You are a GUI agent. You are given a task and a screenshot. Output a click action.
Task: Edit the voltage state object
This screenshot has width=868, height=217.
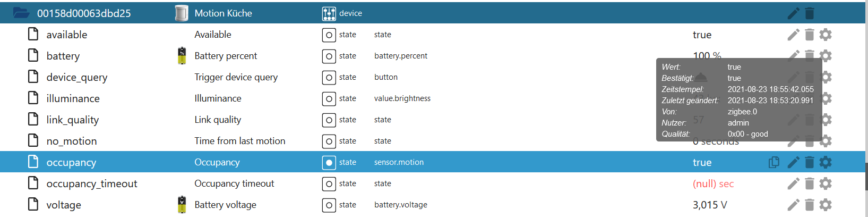[793, 205]
